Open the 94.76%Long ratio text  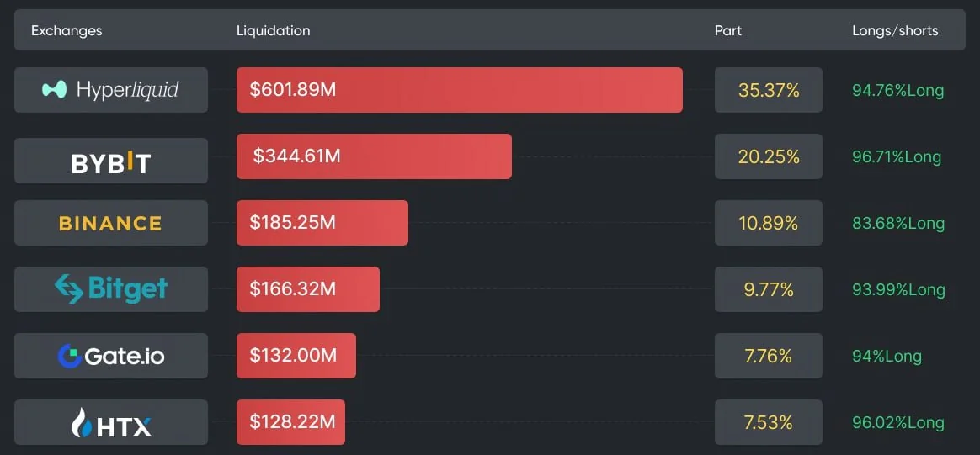coord(897,90)
